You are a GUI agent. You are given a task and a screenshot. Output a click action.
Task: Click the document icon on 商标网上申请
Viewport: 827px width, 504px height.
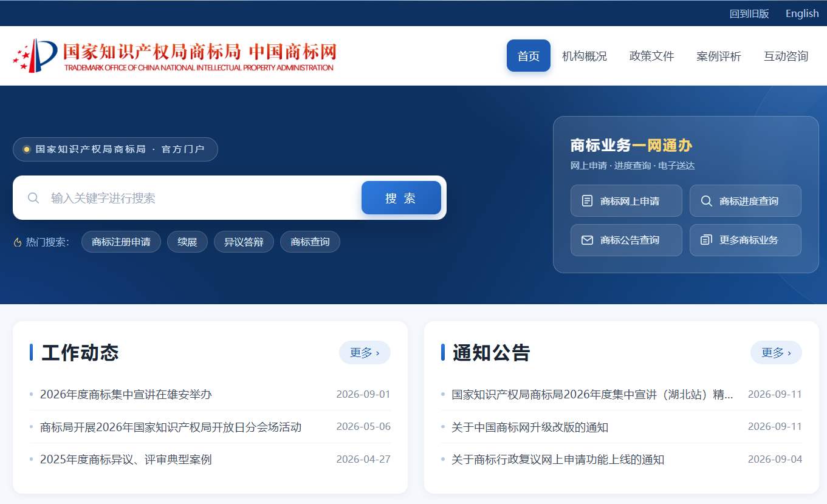click(587, 201)
